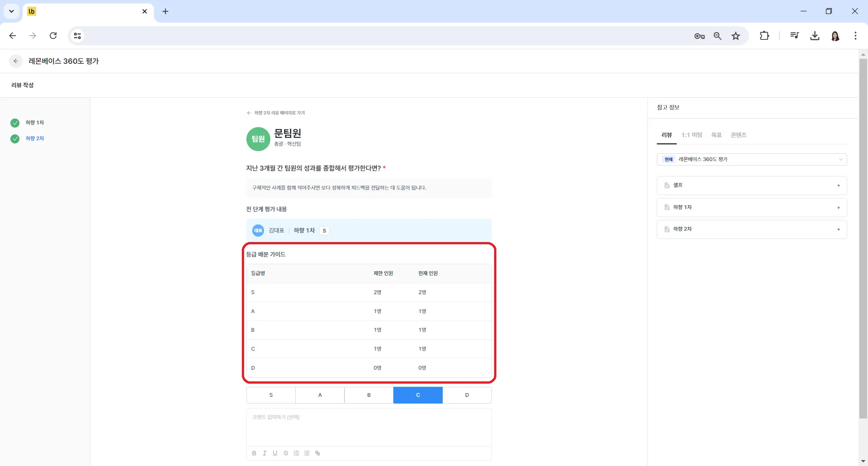
Task: Go back from 레몬베이스 360도 평가 page
Action: tap(16, 61)
